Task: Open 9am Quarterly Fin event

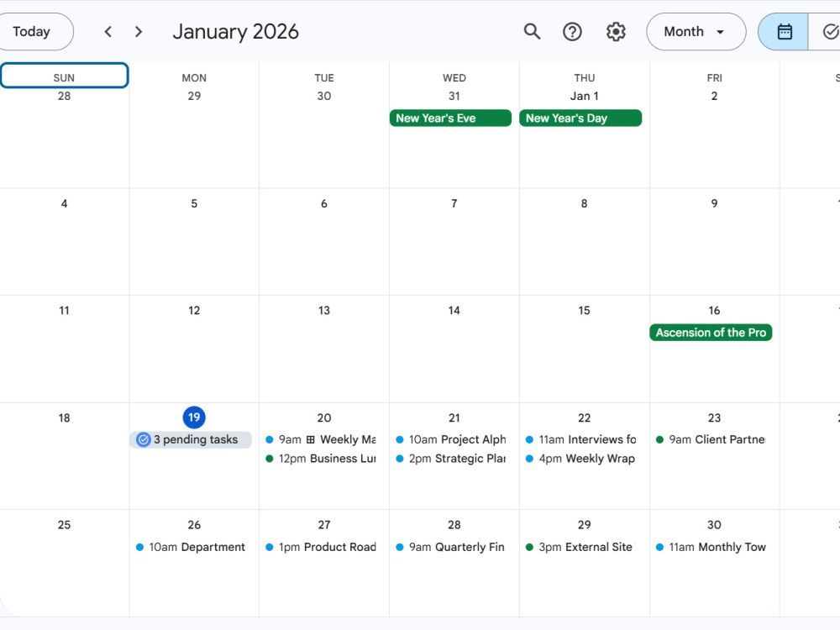Action: tap(450, 547)
